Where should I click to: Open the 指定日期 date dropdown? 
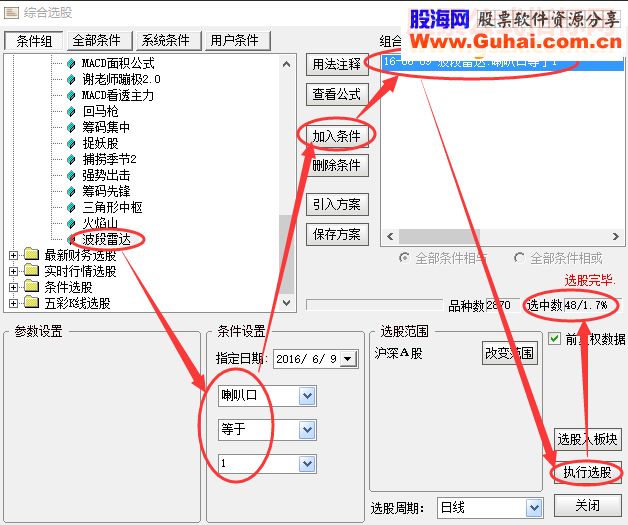coord(348,359)
